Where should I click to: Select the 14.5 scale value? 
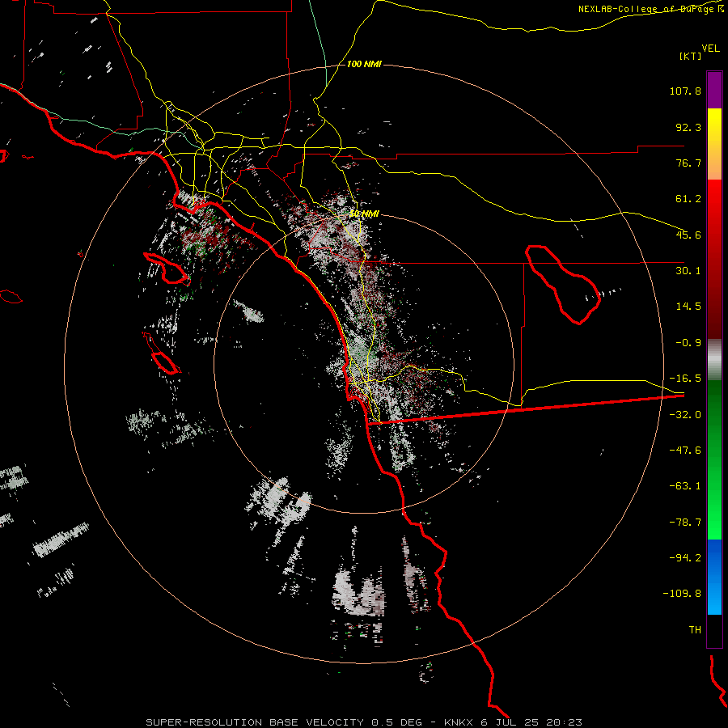coord(688,307)
